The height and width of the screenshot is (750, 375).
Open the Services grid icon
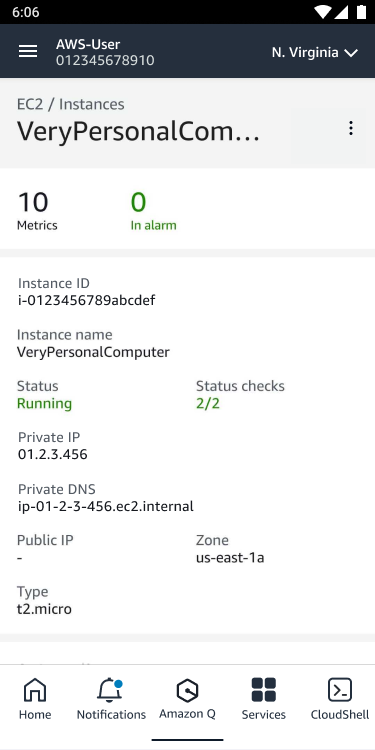tap(264, 690)
